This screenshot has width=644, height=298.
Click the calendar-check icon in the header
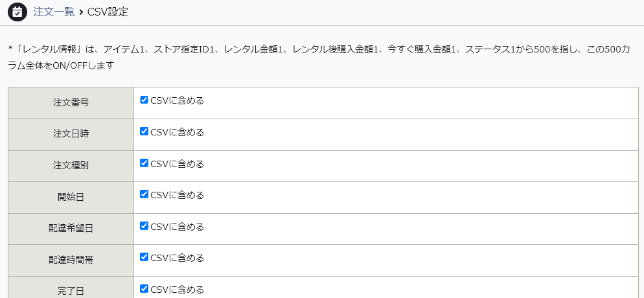pyautogui.click(x=17, y=12)
